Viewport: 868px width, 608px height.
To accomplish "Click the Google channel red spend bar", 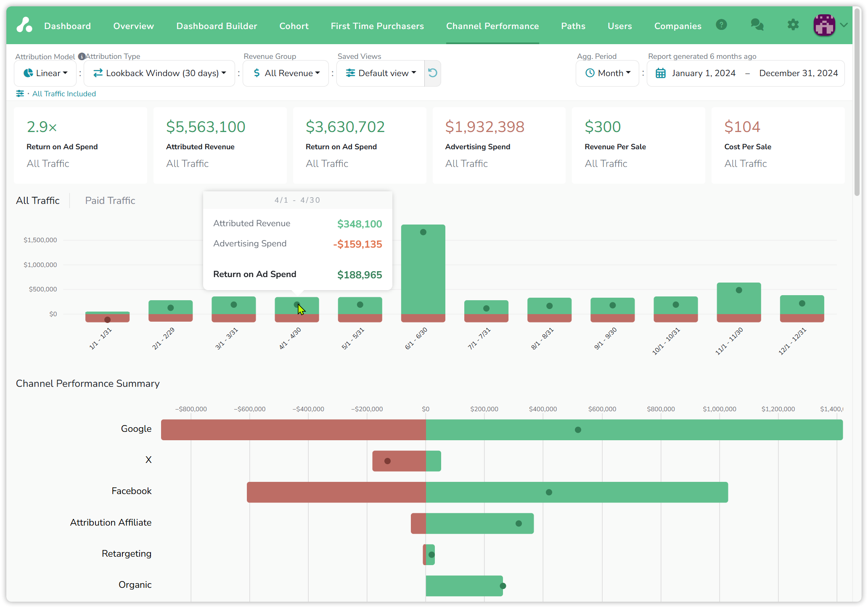I will (x=294, y=430).
